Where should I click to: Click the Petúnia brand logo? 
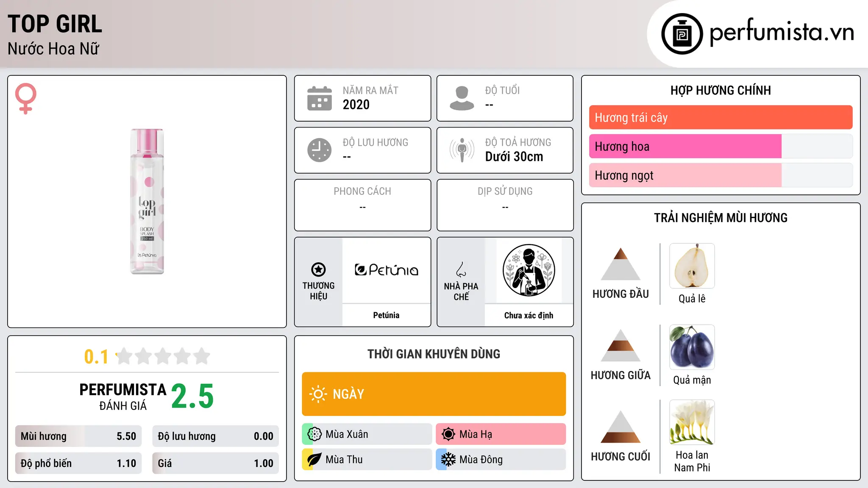(386, 270)
